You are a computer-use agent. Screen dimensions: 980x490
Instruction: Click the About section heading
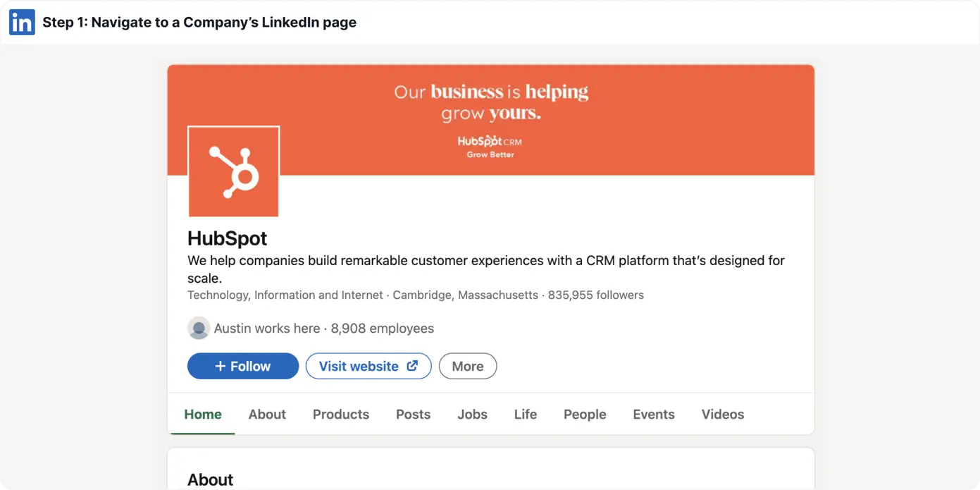(210, 480)
